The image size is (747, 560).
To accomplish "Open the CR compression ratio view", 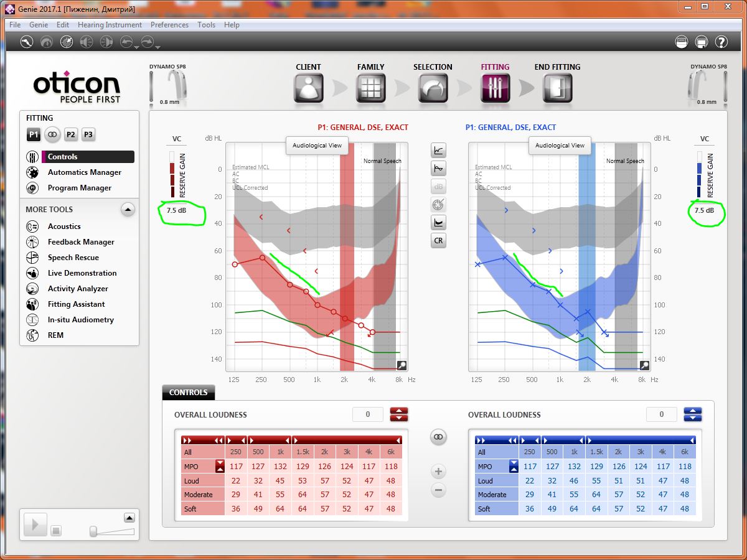I will 439,241.
